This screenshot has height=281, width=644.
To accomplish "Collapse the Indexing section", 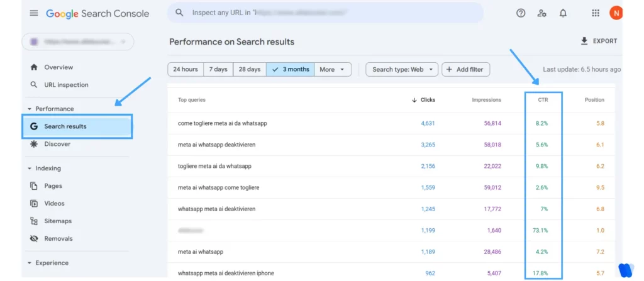I will tap(30, 168).
